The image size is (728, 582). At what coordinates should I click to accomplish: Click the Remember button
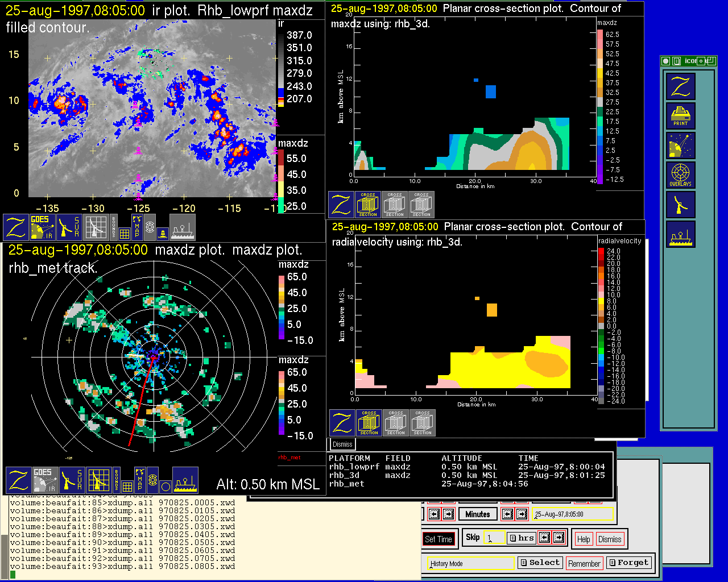click(584, 563)
